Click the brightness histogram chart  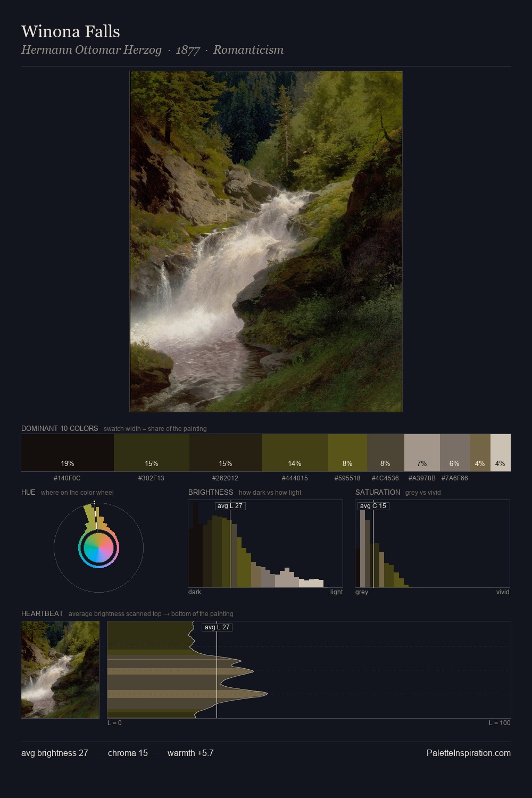pos(265,544)
